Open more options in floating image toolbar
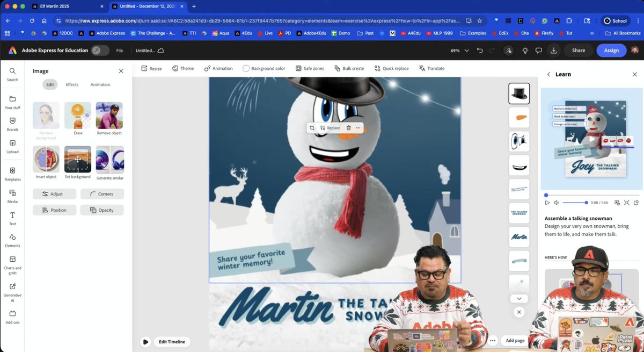The image size is (644, 352). 358,128
